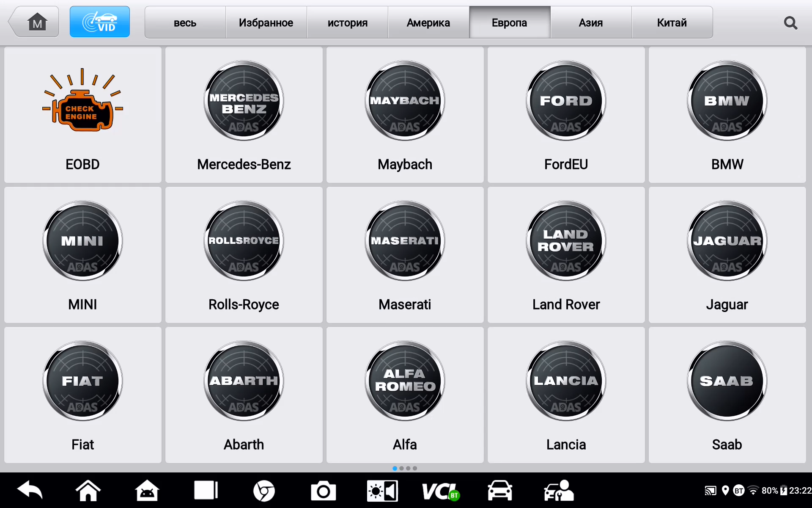
Task: Click the Jaguar label text
Action: 727,305
